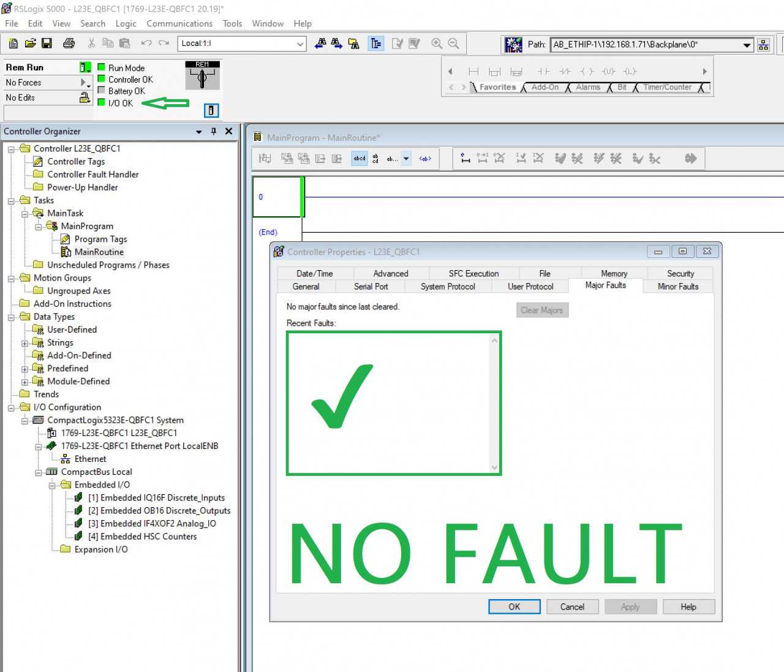Select rung 0 in the ladder editor
This screenshot has height=672, width=784.
(278, 197)
